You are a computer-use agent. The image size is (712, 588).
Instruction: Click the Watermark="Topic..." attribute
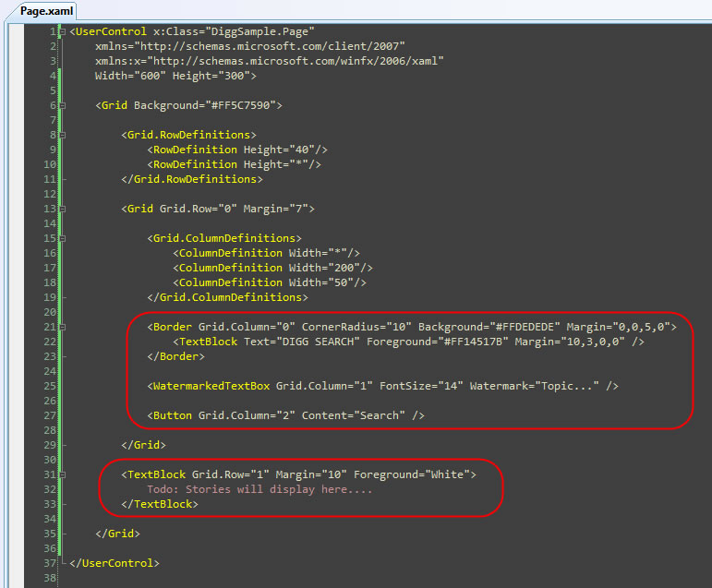click(535, 386)
